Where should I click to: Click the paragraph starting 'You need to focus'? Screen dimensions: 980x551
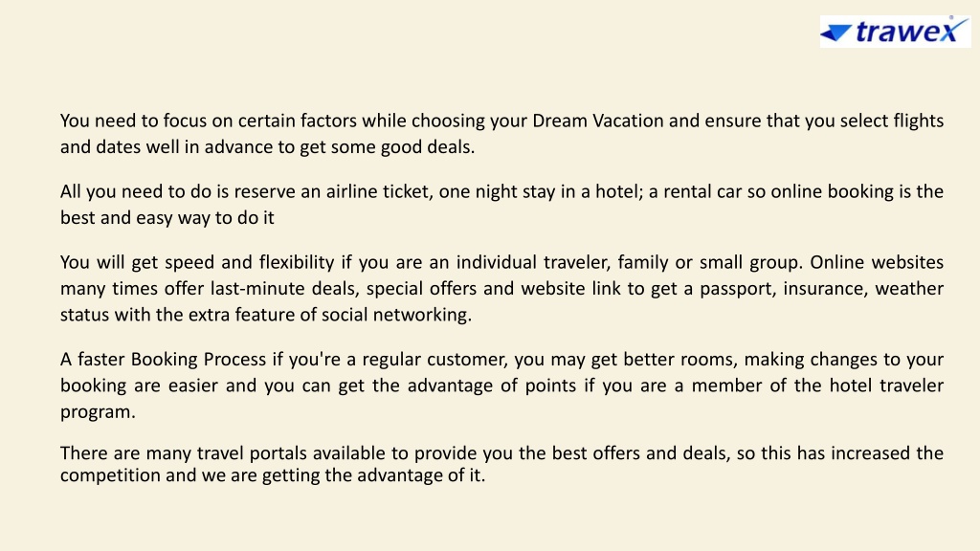501,133
